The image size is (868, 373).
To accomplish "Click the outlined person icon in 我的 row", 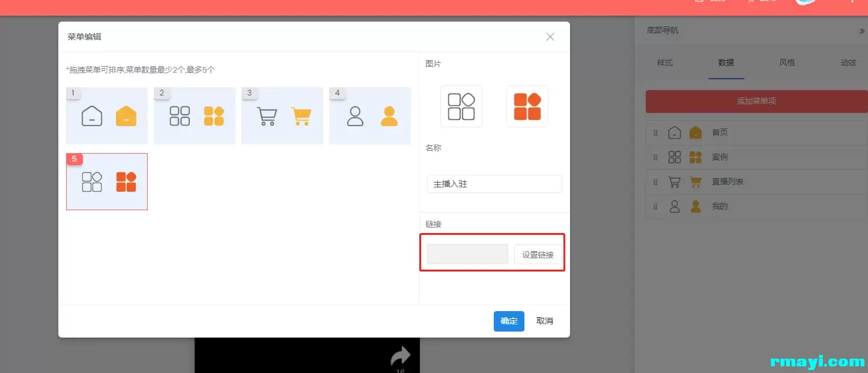I will point(675,206).
